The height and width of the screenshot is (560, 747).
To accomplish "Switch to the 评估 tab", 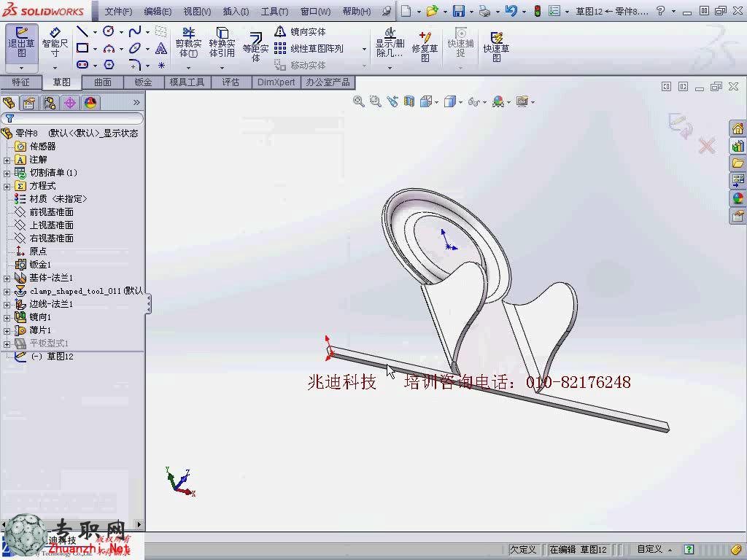I will click(231, 82).
